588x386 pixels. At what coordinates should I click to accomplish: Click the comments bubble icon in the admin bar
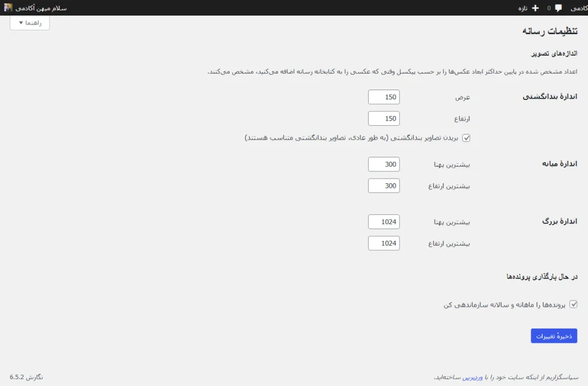[x=558, y=8]
